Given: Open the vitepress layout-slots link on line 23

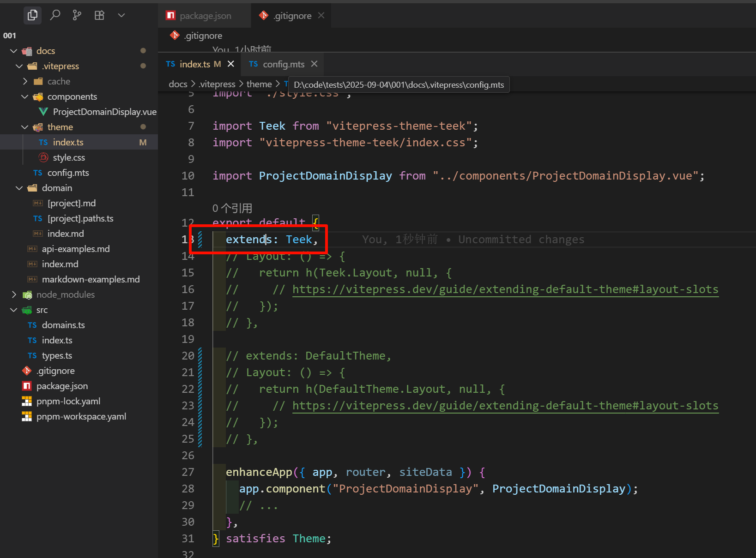Looking at the screenshot, I should tap(505, 406).
